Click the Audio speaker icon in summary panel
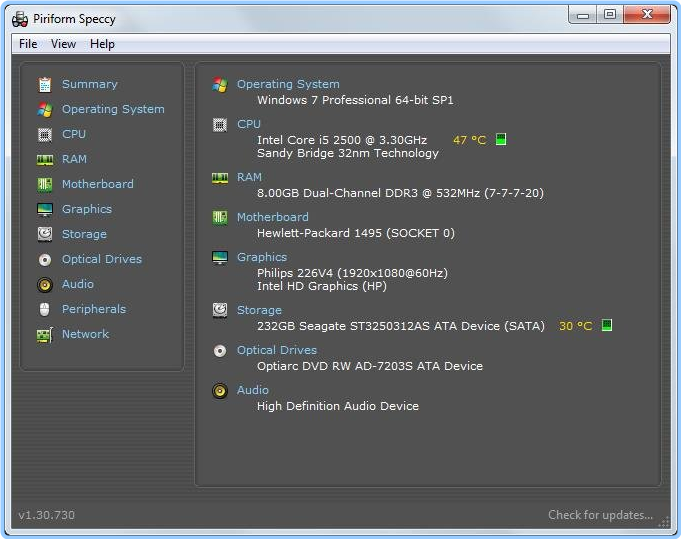 click(x=220, y=391)
